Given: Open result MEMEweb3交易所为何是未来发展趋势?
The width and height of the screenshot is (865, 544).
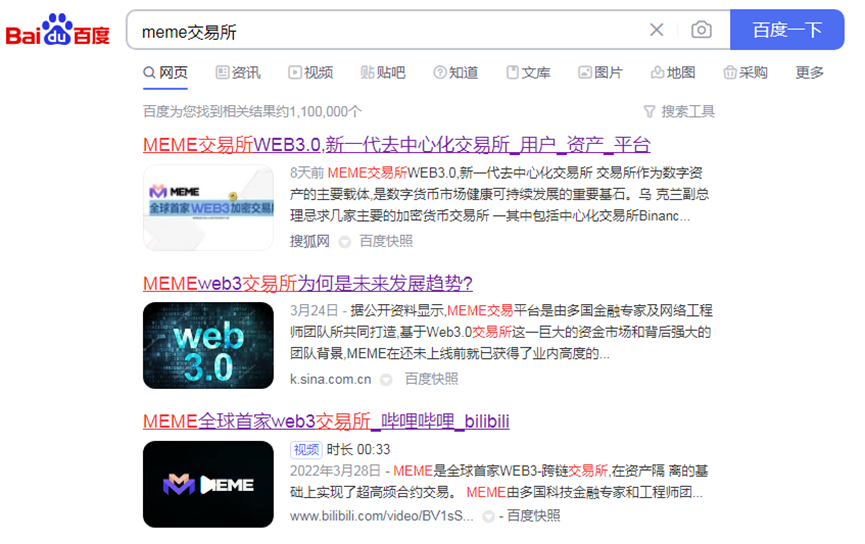Looking at the screenshot, I should pos(307,284).
